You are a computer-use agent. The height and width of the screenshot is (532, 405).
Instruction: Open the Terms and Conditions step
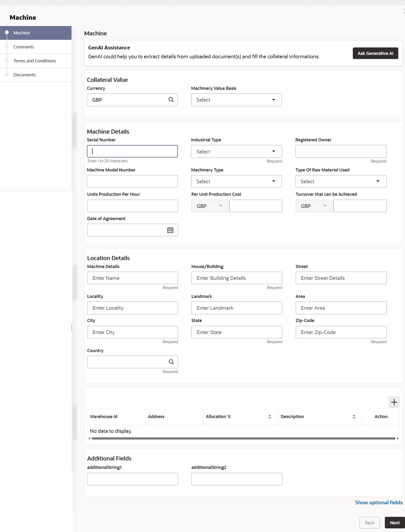(x=36, y=61)
